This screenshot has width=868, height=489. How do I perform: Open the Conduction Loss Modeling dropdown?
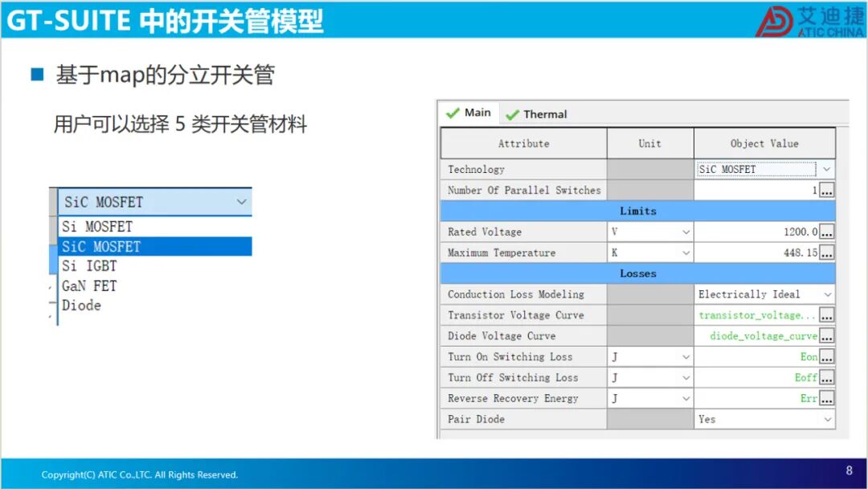click(828, 294)
